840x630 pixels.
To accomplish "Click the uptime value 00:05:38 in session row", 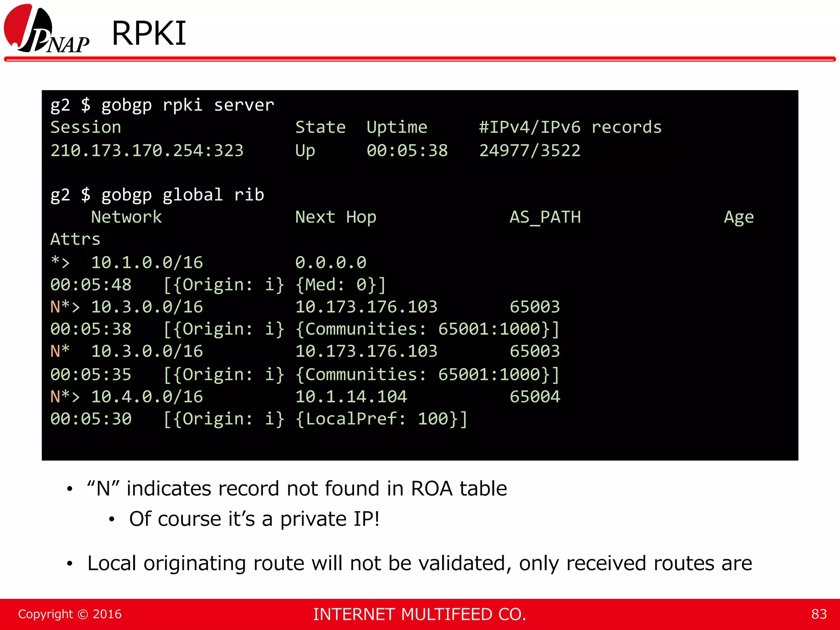I will tap(407, 151).
